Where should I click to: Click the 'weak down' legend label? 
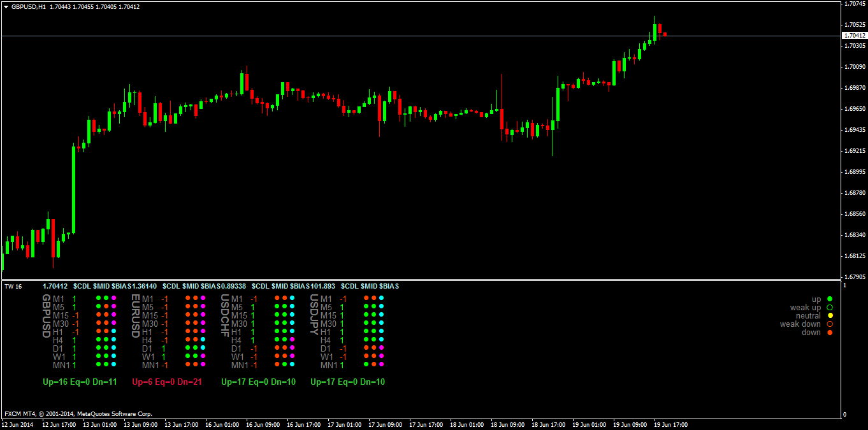point(800,324)
